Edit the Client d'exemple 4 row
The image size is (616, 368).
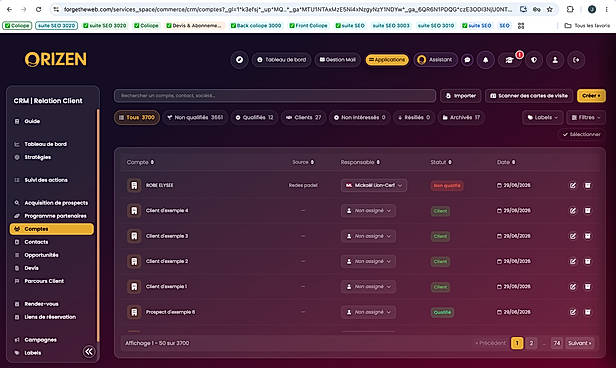573,211
